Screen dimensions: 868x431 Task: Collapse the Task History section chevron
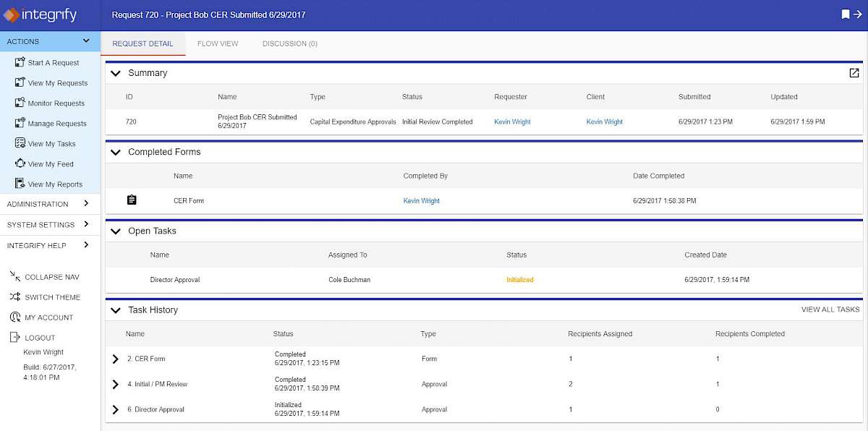(x=115, y=310)
